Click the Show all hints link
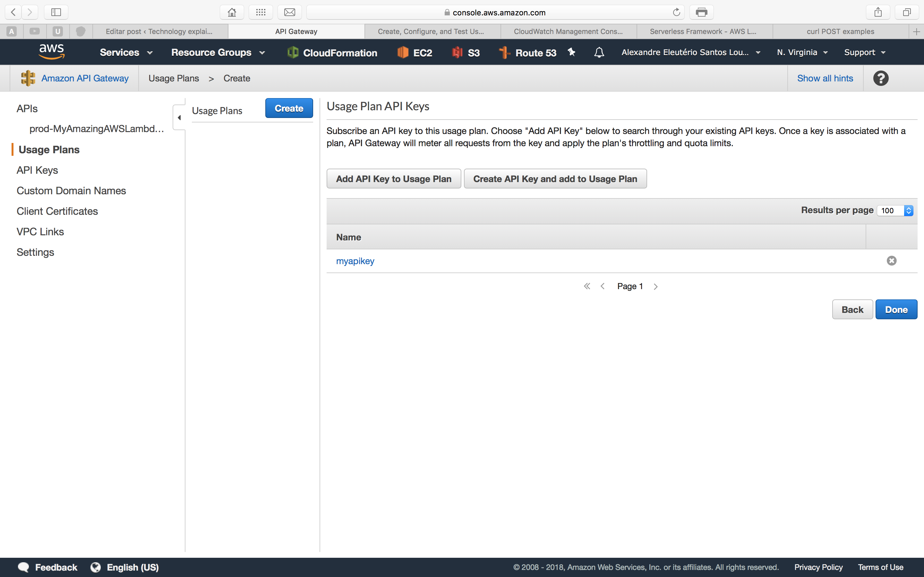The height and width of the screenshot is (577, 924). (x=825, y=78)
